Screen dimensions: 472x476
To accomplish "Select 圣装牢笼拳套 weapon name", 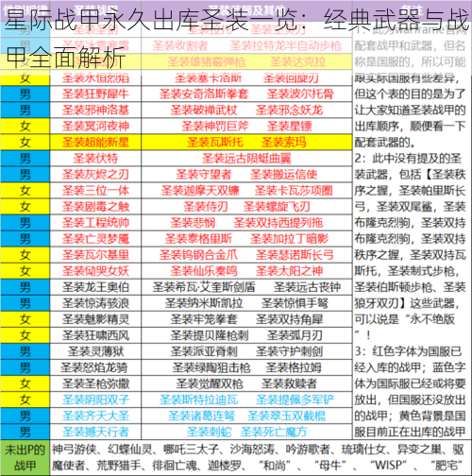I will coord(204,319).
